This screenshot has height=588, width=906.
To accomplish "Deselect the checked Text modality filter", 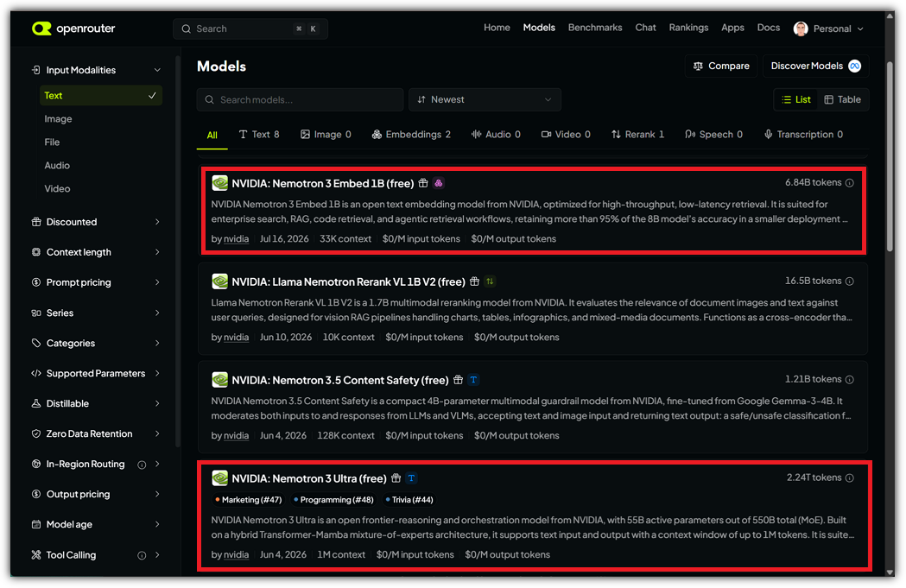I will click(x=100, y=95).
